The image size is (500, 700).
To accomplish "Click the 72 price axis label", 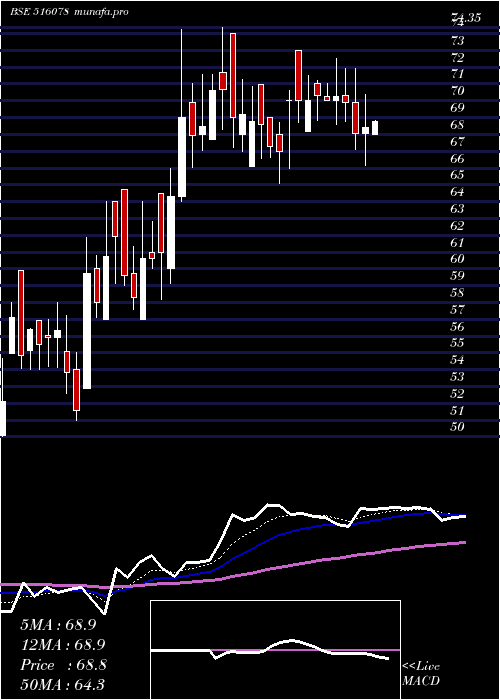I will point(458,58).
